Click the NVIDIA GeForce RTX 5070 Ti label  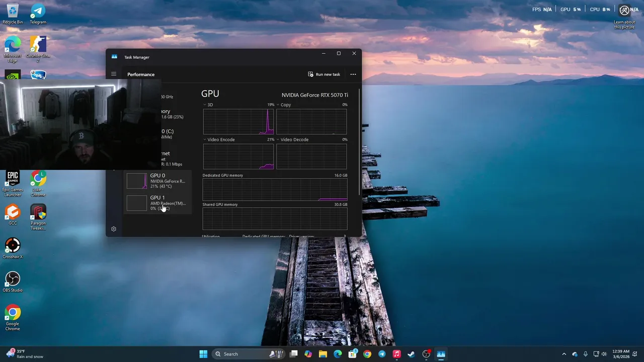pyautogui.click(x=315, y=95)
